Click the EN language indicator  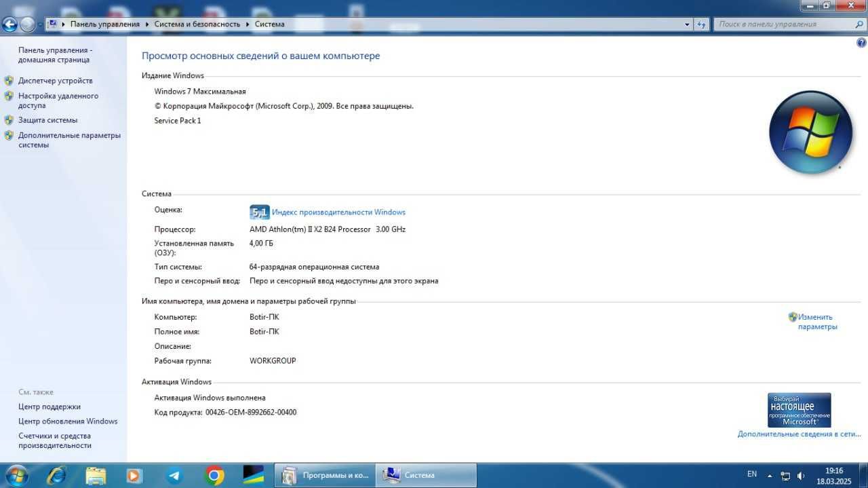[752, 474]
